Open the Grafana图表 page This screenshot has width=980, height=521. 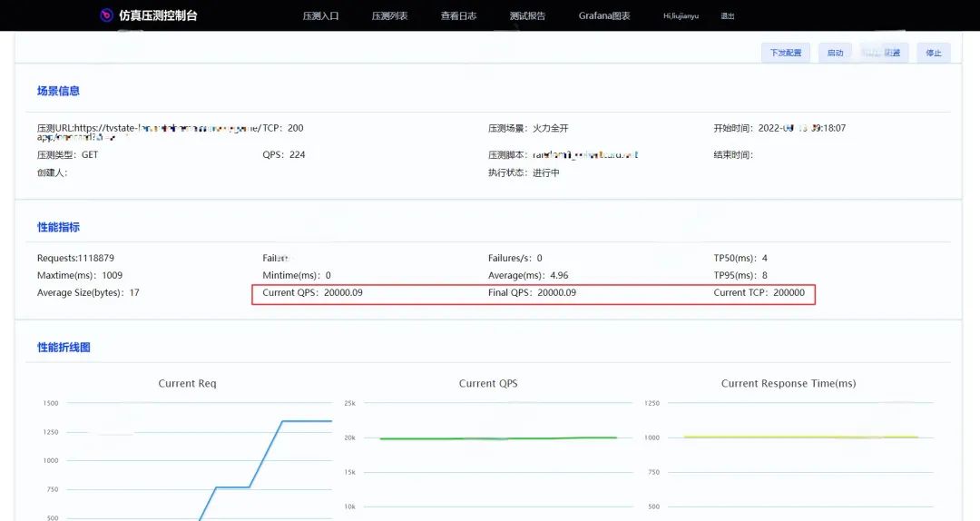click(x=604, y=15)
